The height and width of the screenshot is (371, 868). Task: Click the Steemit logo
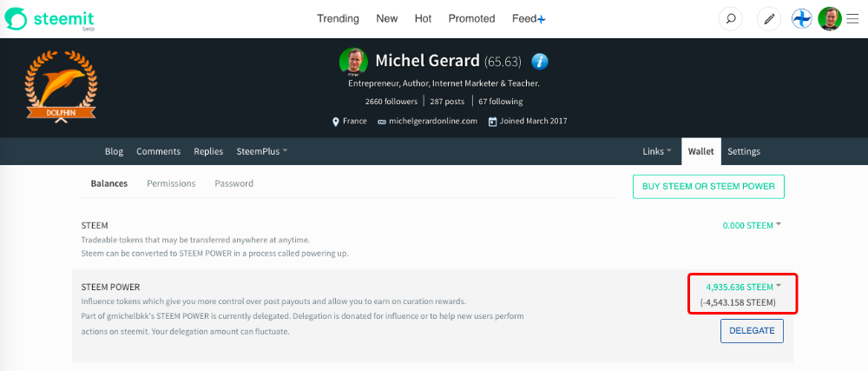49,19
